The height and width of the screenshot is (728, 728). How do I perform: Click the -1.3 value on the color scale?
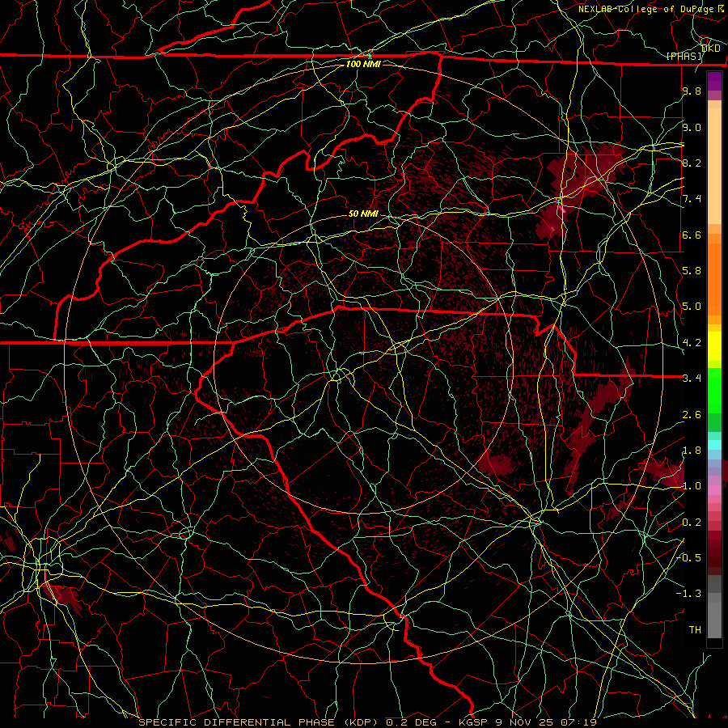(x=689, y=594)
